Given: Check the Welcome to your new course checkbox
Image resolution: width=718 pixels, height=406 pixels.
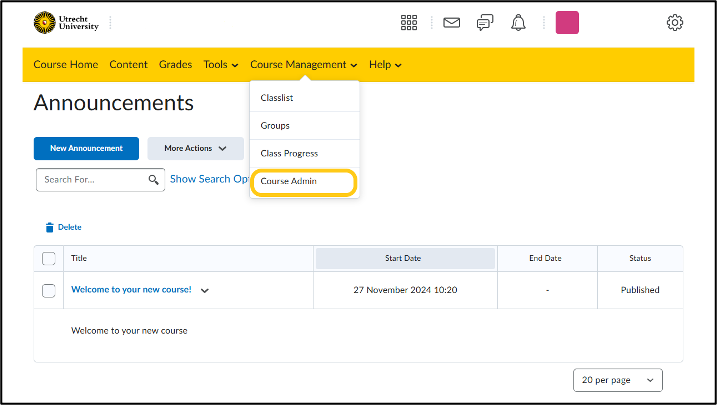Looking at the screenshot, I should 49,291.
